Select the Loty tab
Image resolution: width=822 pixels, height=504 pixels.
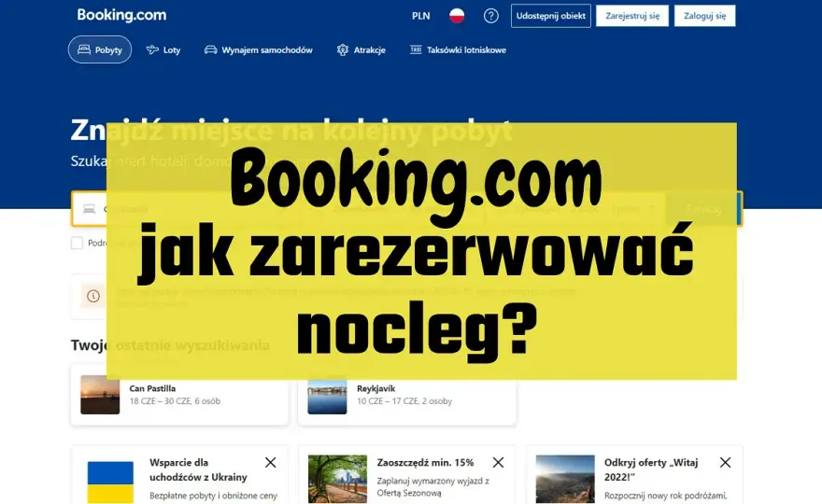(163, 49)
